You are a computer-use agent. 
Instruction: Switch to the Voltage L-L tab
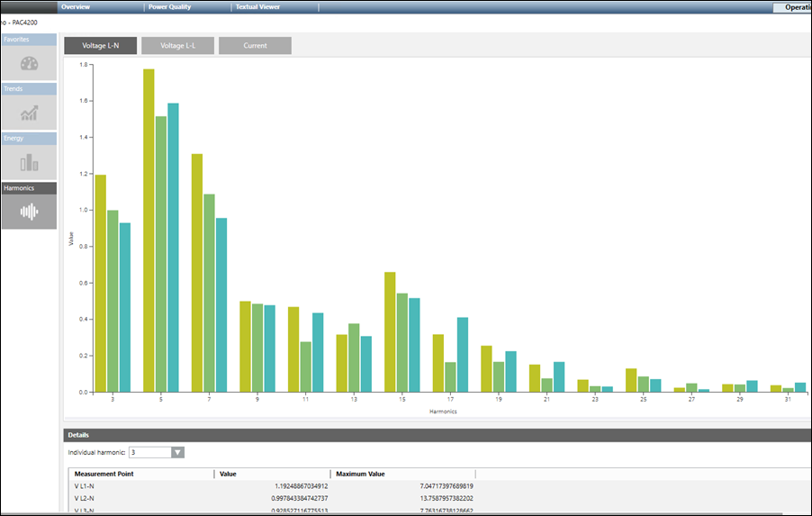(x=177, y=46)
